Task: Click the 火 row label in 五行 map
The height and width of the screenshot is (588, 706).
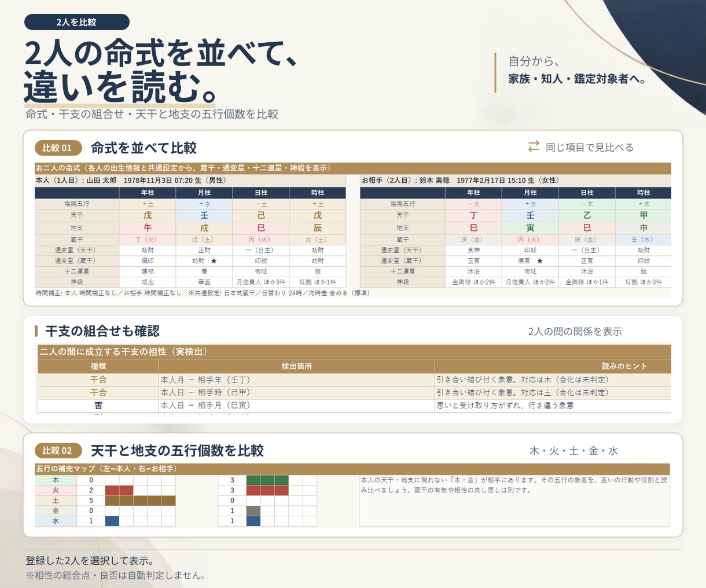Action: click(56, 491)
